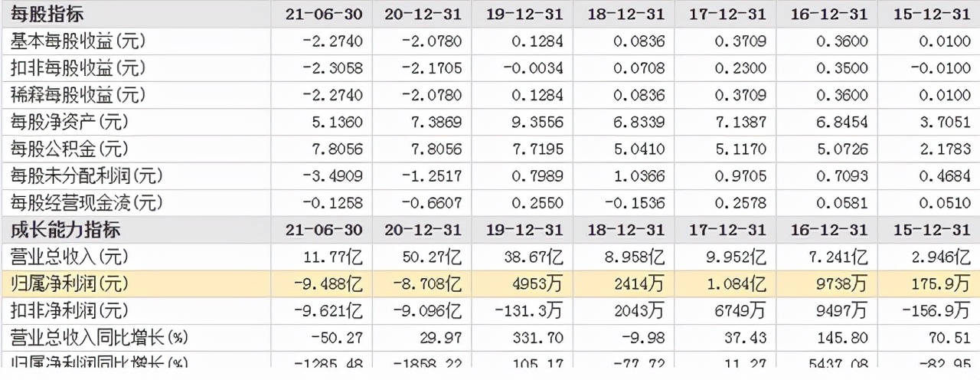Click the highlighted 归属净利润(元) row label

(70, 284)
